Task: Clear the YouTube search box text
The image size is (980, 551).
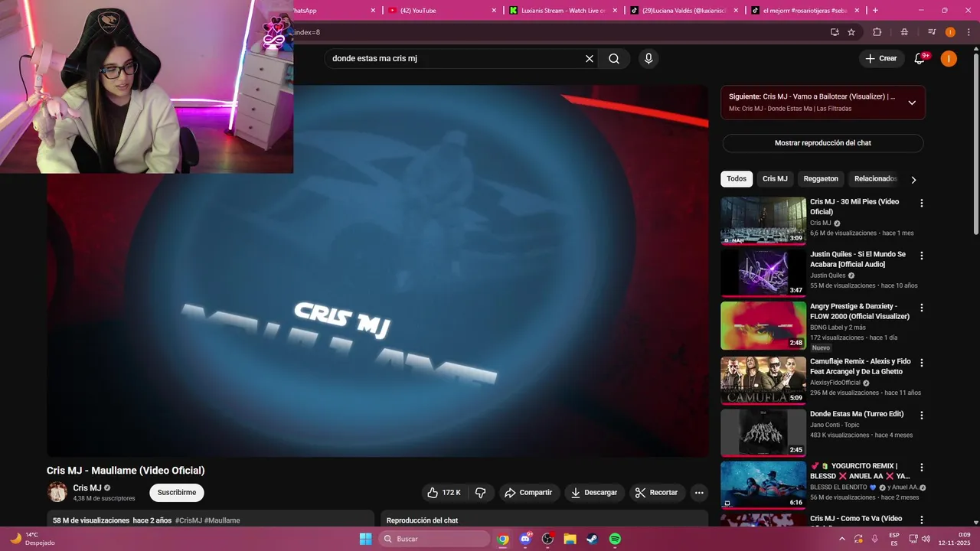Action: 590,59
